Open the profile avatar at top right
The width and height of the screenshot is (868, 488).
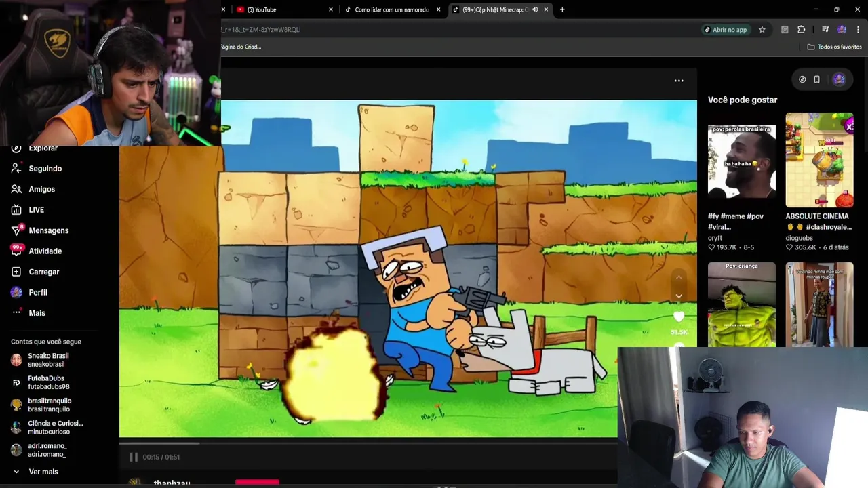pyautogui.click(x=839, y=79)
